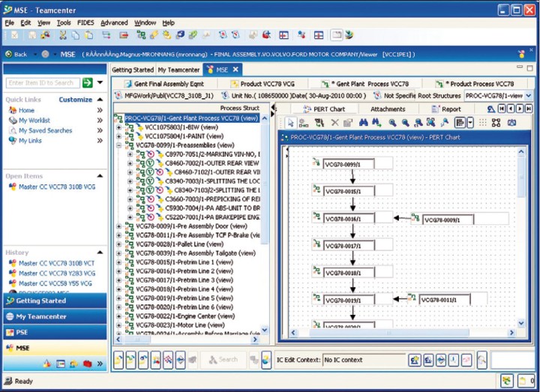Screen dimensions: 540x392
Task: Open the Advanced menu
Action: 114,23
